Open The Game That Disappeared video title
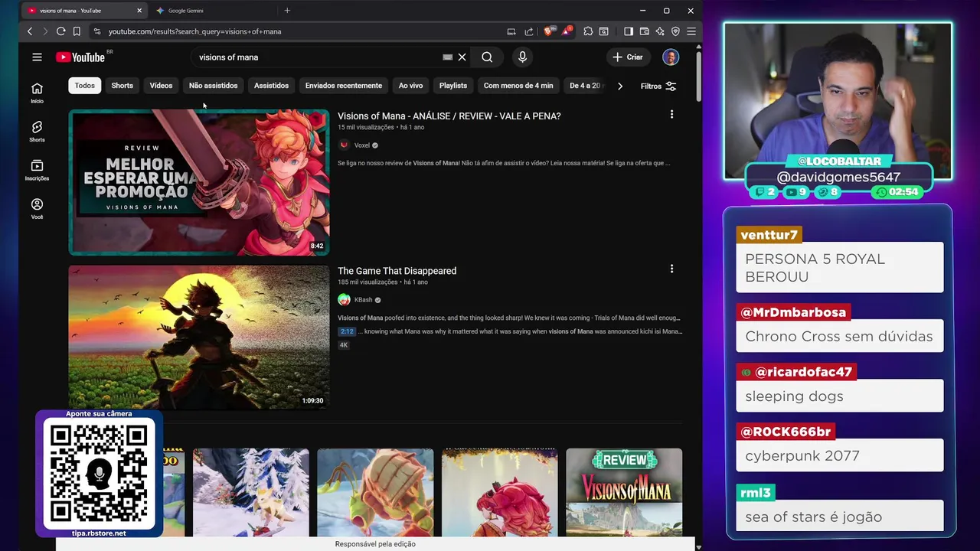This screenshot has width=980, height=551. pos(397,271)
